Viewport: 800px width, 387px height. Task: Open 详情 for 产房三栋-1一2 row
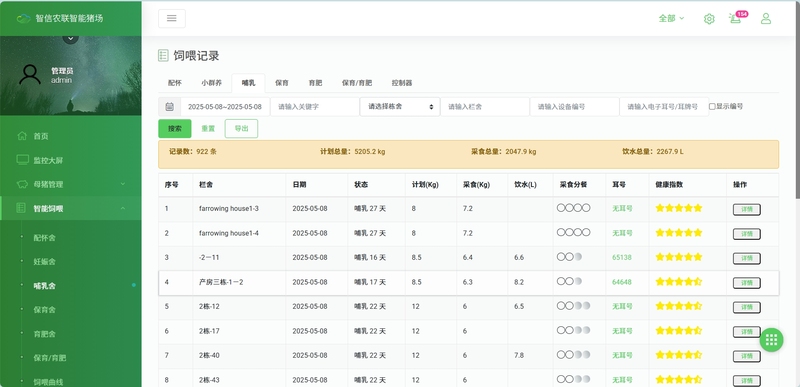pos(747,283)
